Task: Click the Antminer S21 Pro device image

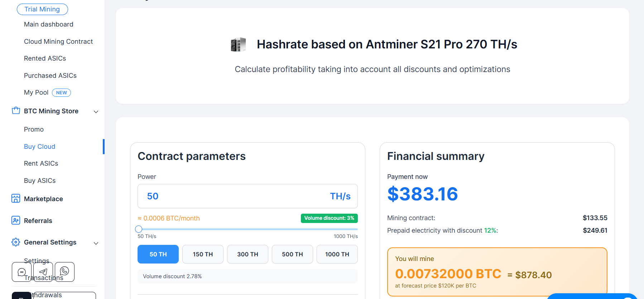Action: pos(238,44)
